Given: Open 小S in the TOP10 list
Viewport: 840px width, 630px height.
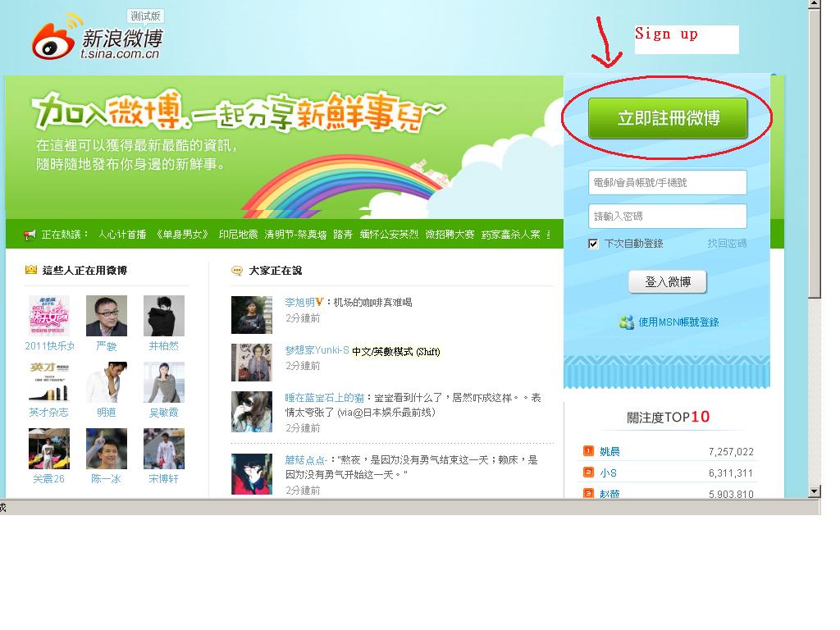Looking at the screenshot, I should (x=608, y=473).
